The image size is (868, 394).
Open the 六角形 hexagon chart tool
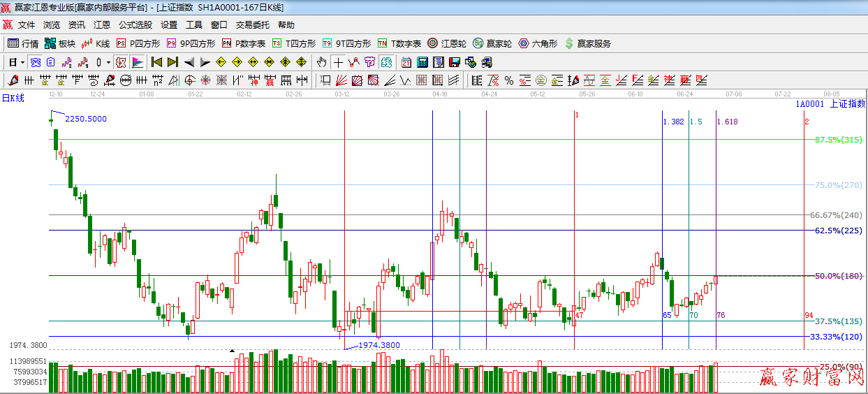pos(538,43)
